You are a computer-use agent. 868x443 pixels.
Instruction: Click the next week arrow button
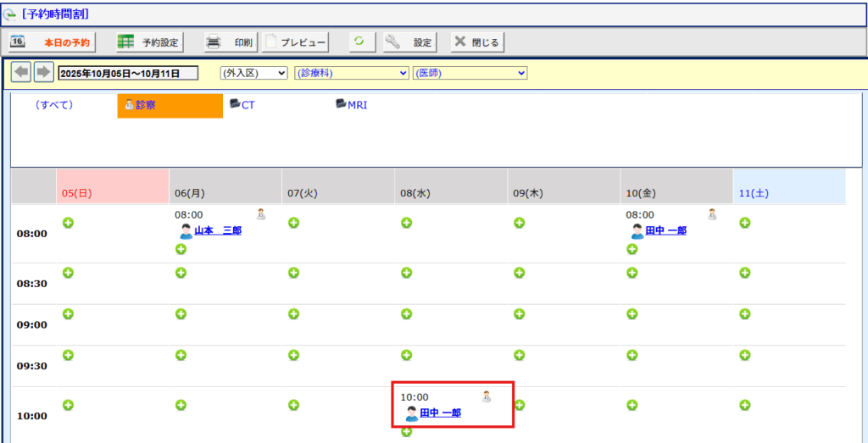pyautogui.click(x=44, y=73)
